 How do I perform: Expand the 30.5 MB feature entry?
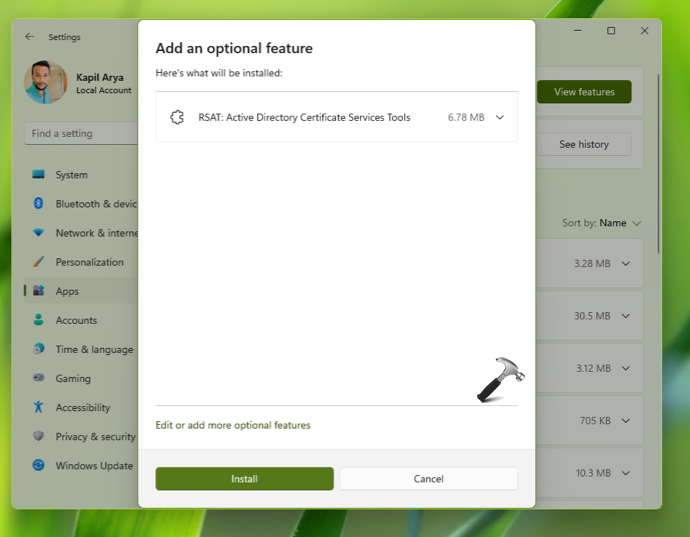pyautogui.click(x=625, y=316)
